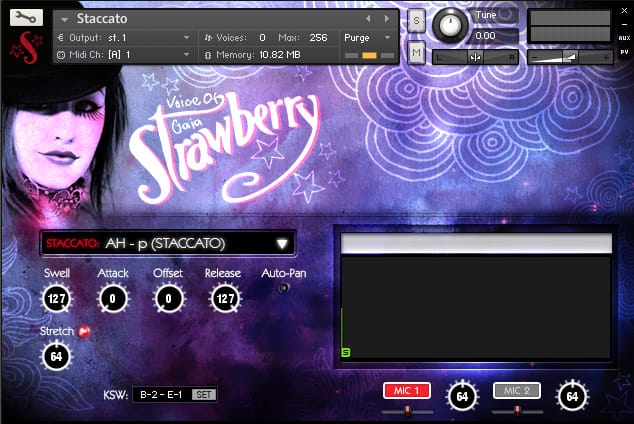This screenshot has width=634, height=424.
Task: Click the Staccato instrument name
Action: click(x=102, y=19)
